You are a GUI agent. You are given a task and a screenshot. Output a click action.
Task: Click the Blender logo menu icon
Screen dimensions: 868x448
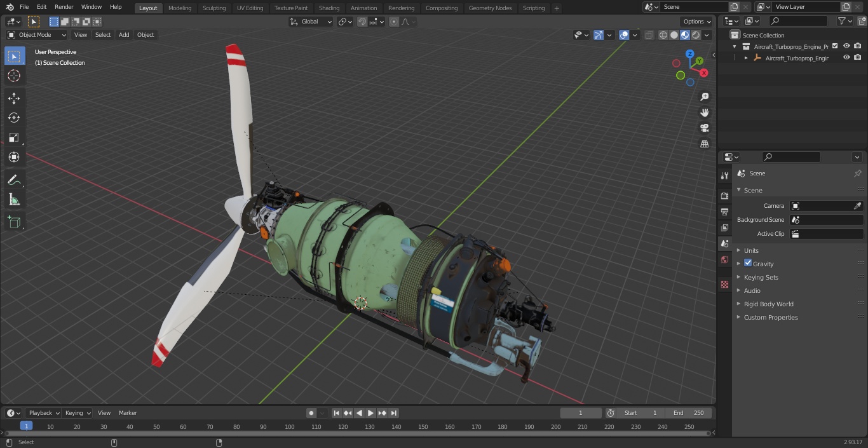(x=10, y=7)
